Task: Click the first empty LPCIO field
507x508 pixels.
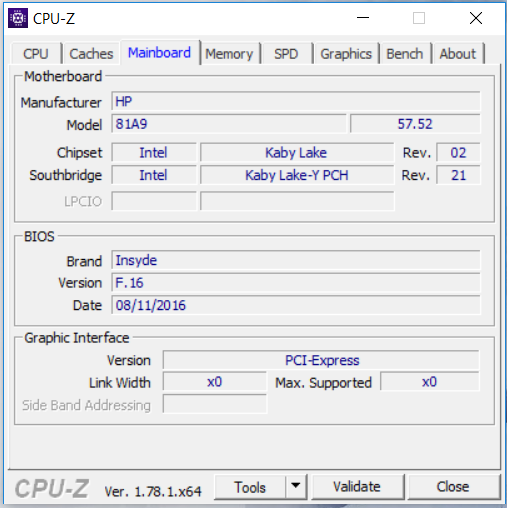Action: pyautogui.click(x=154, y=201)
